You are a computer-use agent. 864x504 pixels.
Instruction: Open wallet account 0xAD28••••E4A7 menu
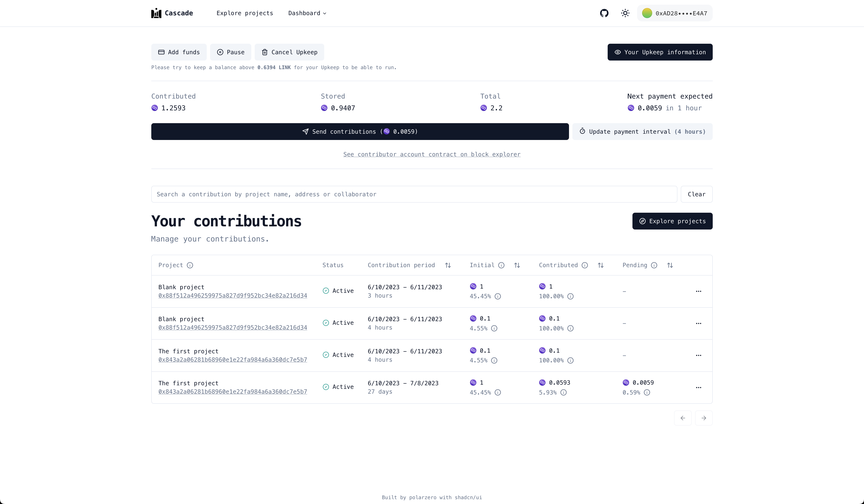coord(674,13)
